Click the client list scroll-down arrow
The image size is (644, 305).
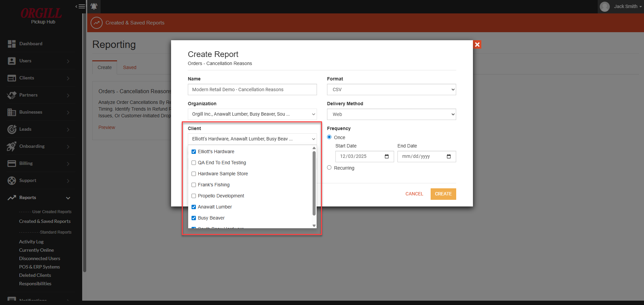[x=314, y=226]
